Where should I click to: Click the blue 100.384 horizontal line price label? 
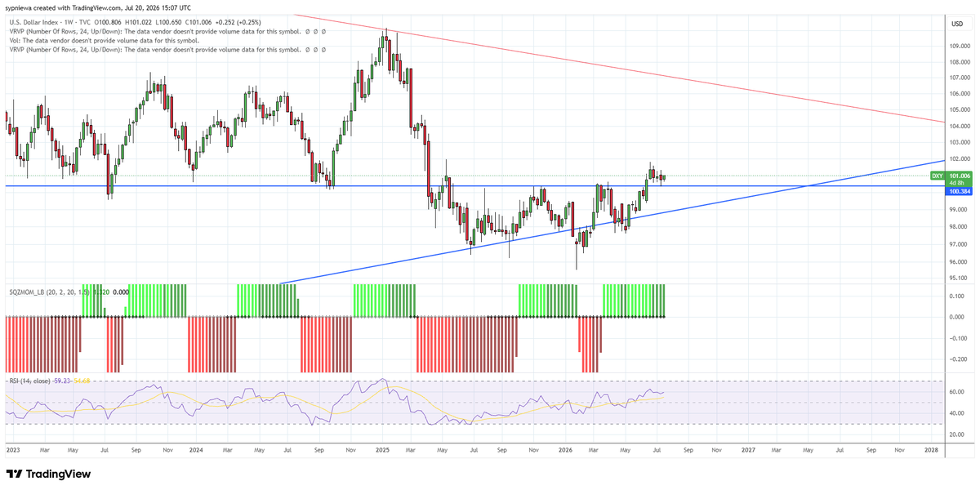[x=960, y=190]
